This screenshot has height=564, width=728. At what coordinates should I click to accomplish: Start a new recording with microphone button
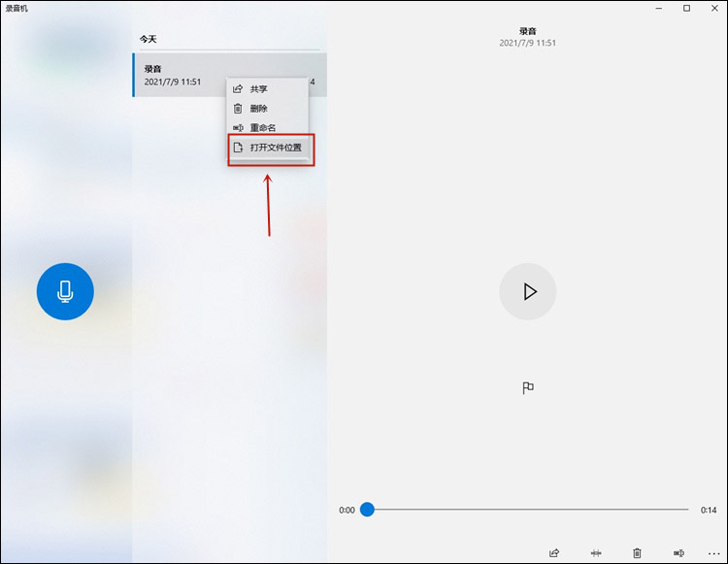pos(65,291)
